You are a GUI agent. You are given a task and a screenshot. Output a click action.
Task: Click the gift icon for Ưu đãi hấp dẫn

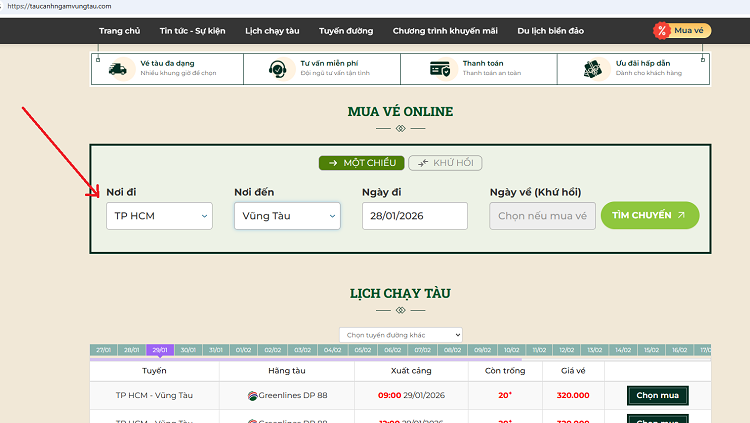click(598, 69)
